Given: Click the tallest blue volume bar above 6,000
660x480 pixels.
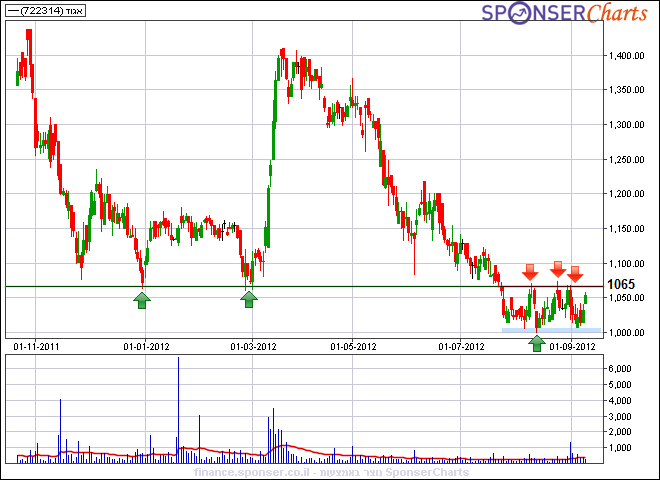Looking at the screenshot, I should [178, 410].
